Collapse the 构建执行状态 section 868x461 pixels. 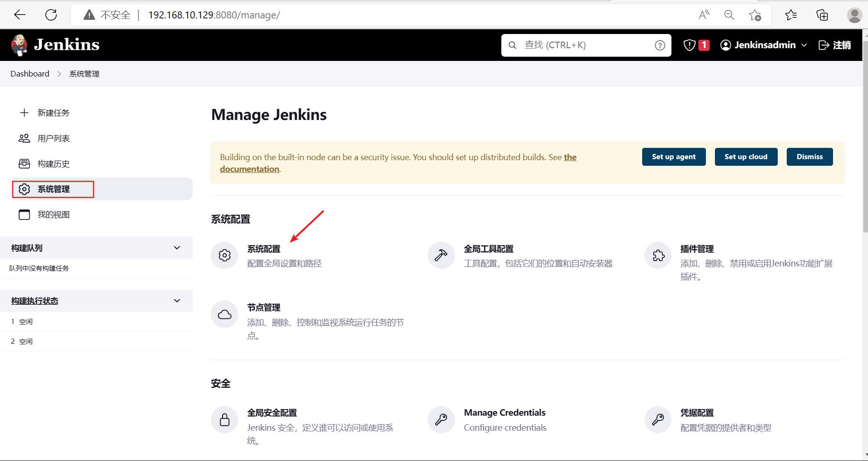click(177, 301)
